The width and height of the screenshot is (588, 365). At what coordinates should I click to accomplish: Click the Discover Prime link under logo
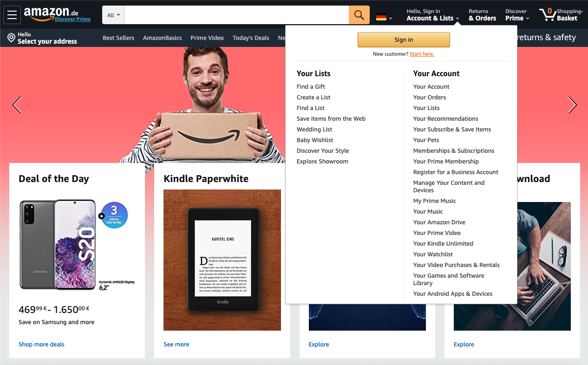(x=72, y=19)
